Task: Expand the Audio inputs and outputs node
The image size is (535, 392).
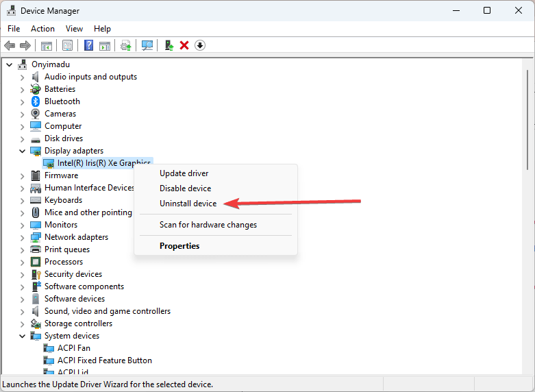Action: [x=22, y=77]
